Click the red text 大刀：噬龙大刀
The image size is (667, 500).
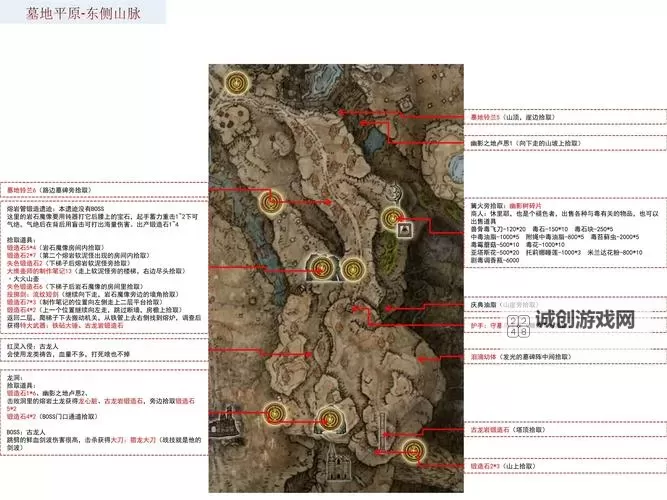(134, 440)
